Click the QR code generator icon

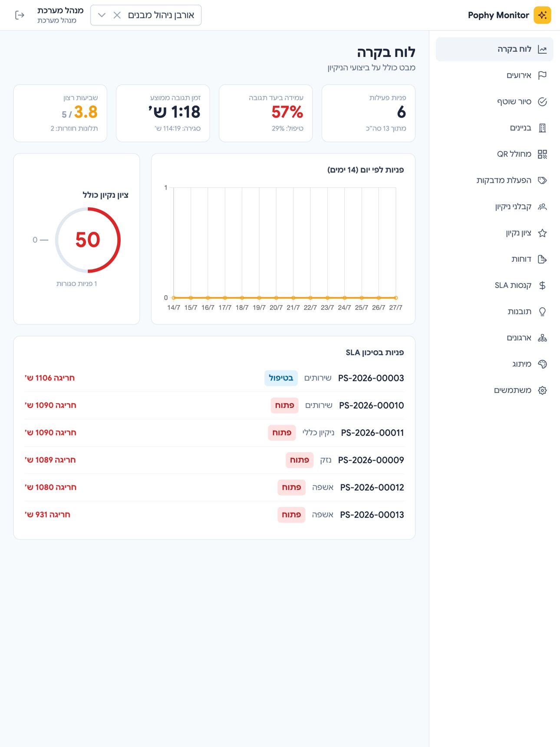542,154
